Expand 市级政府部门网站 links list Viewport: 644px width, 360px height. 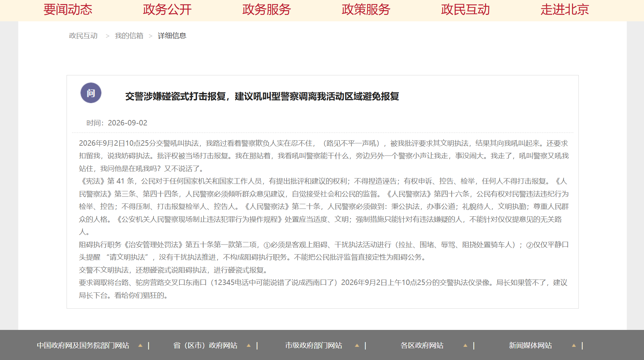pos(313,345)
